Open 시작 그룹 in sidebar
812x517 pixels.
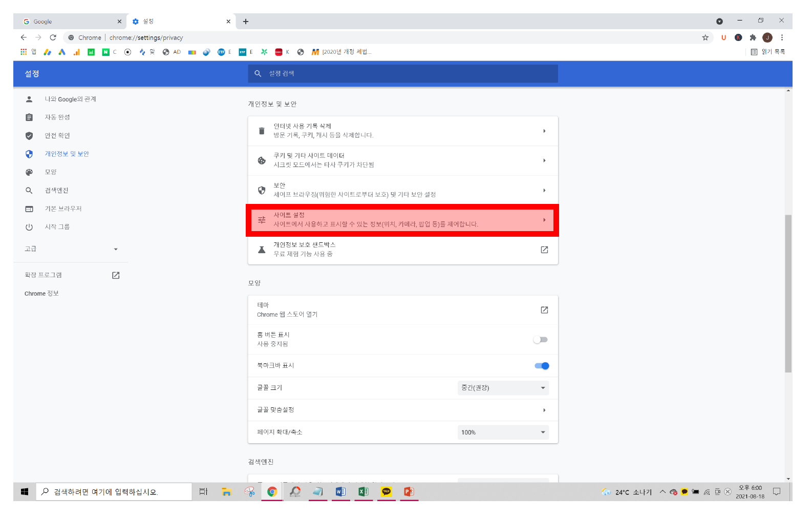[x=57, y=227]
